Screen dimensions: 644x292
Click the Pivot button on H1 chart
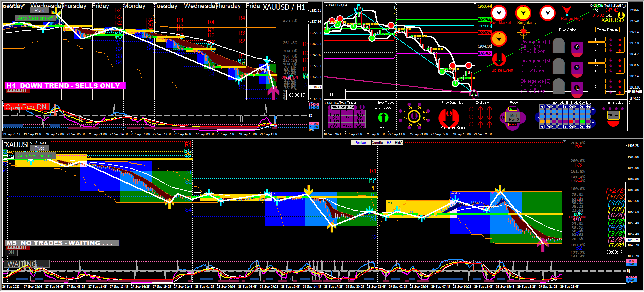point(39,10)
